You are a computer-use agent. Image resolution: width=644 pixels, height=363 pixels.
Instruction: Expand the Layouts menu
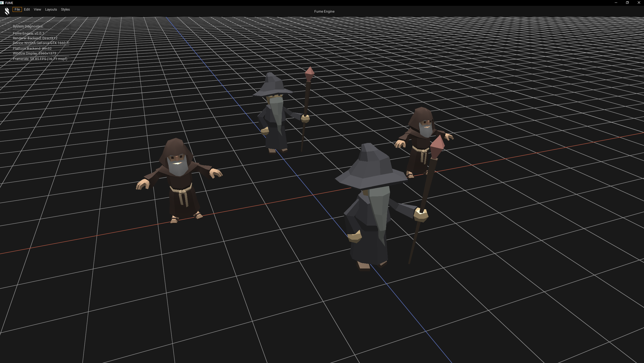pyautogui.click(x=51, y=9)
